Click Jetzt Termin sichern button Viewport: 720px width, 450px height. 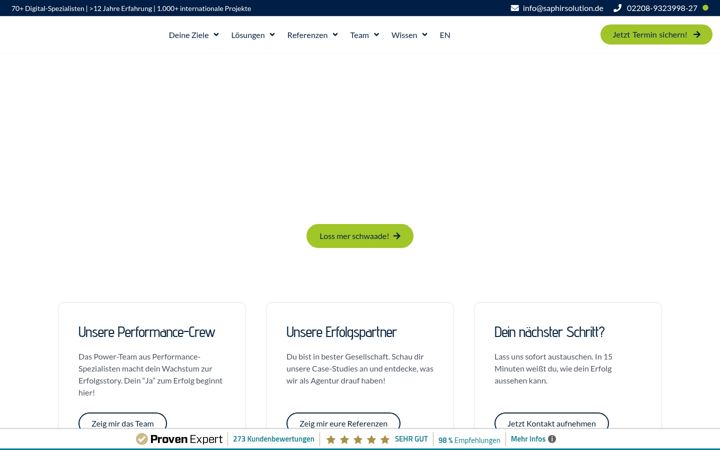(x=656, y=34)
